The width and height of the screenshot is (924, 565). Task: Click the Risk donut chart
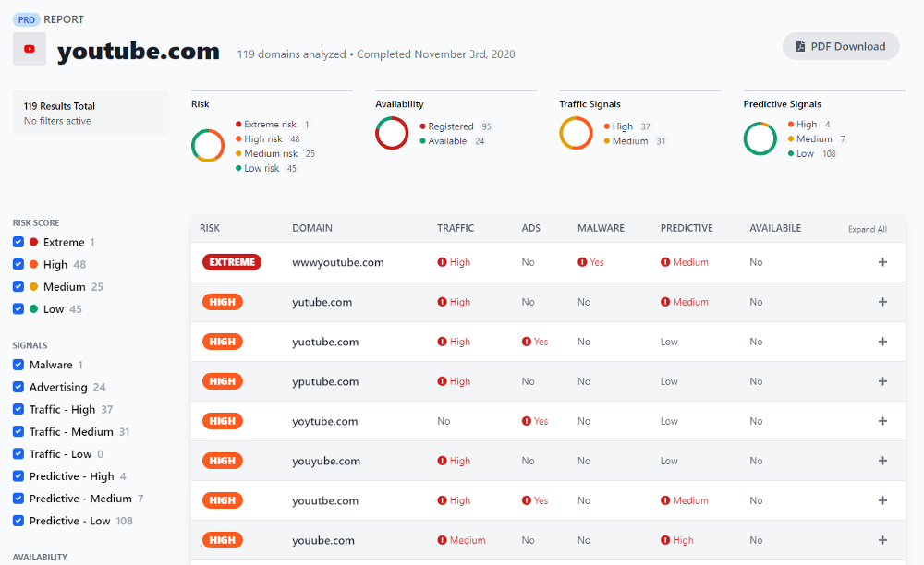coord(208,146)
